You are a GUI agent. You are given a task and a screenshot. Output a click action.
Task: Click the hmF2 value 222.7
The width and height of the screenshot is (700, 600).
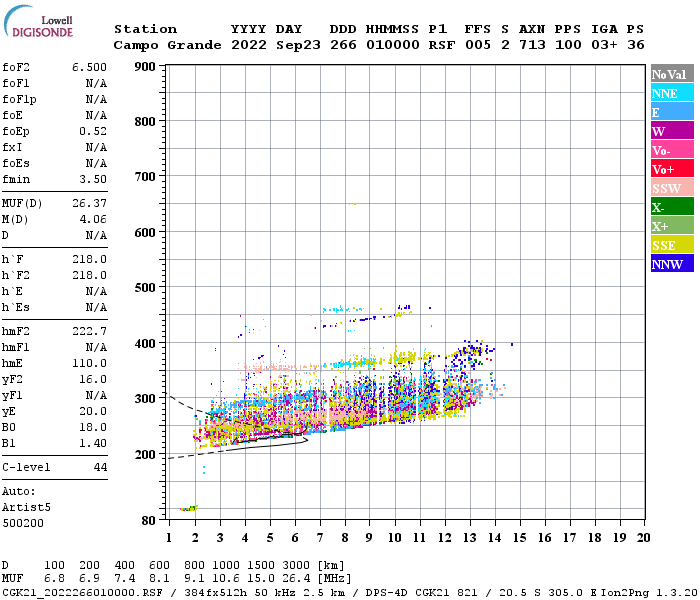point(89,332)
